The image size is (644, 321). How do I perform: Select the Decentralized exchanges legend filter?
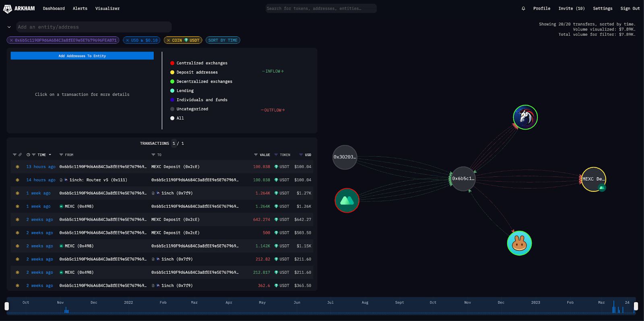pos(201,82)
